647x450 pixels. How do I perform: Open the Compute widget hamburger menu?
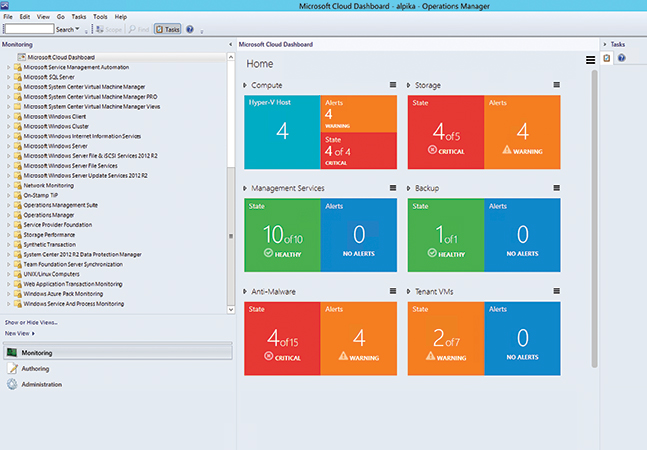(393, 85)
